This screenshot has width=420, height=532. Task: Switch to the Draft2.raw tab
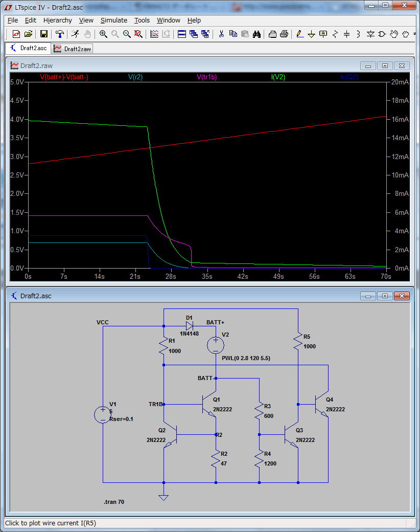72,49
